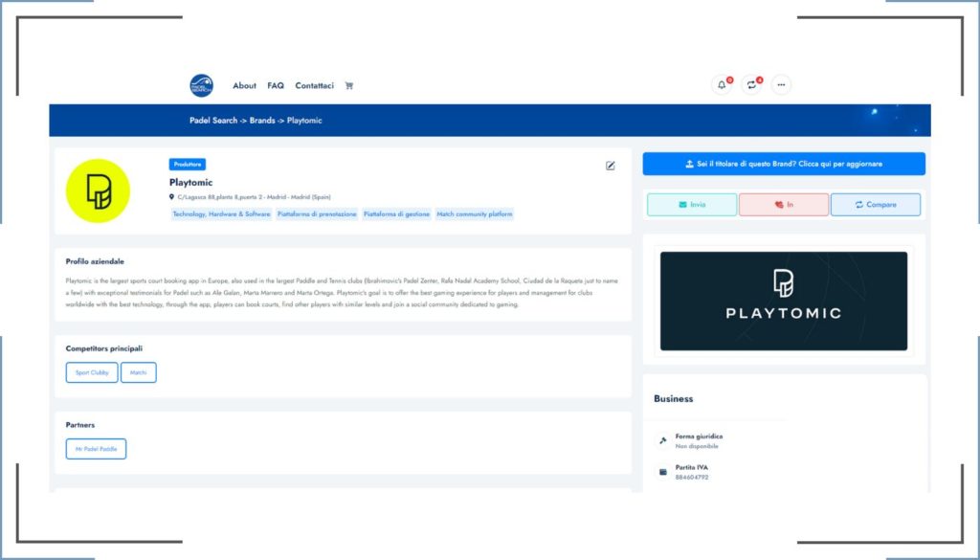Click Padel Search in the breadcrumb
The height and width of the screenshot is (560, 980).
(x=213, y=121)
